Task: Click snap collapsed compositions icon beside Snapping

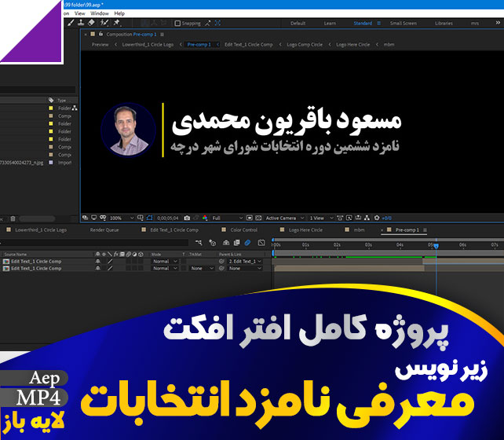Action: [x=208, y=23]
